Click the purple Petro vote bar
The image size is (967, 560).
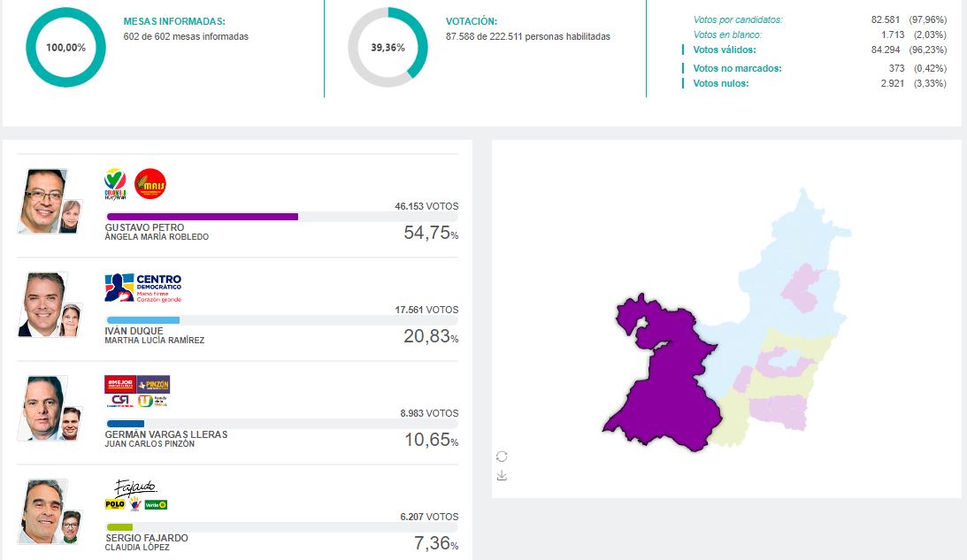(x=203, y=217)
